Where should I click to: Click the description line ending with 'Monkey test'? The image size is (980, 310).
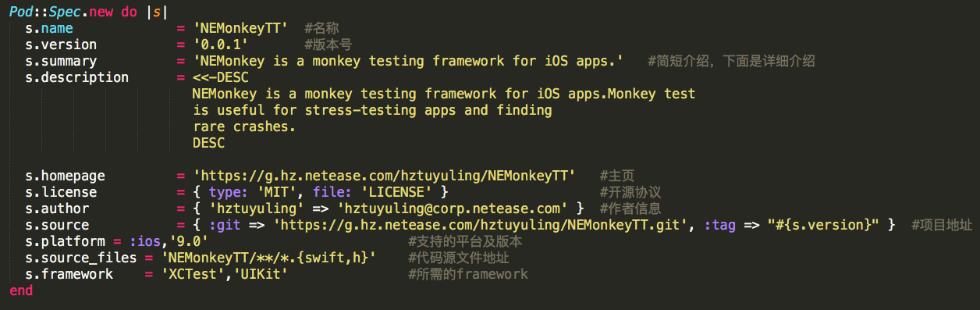[x=444, y=94]
